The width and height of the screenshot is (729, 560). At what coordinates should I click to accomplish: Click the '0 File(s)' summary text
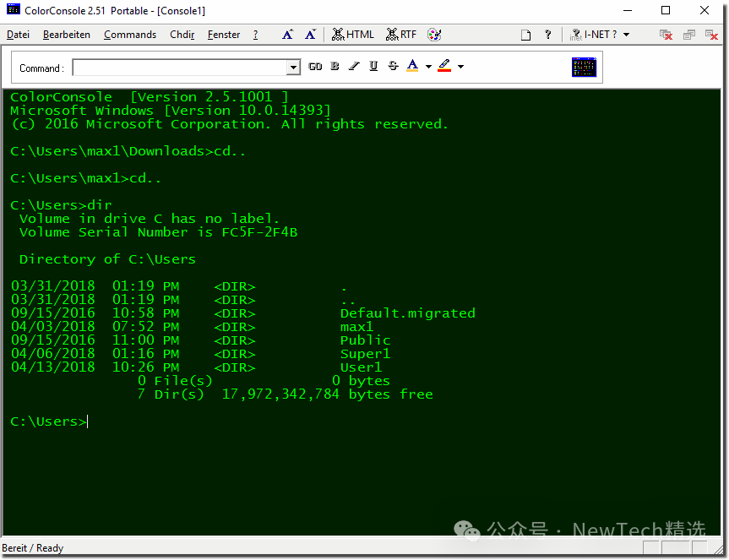coord(175,381)
